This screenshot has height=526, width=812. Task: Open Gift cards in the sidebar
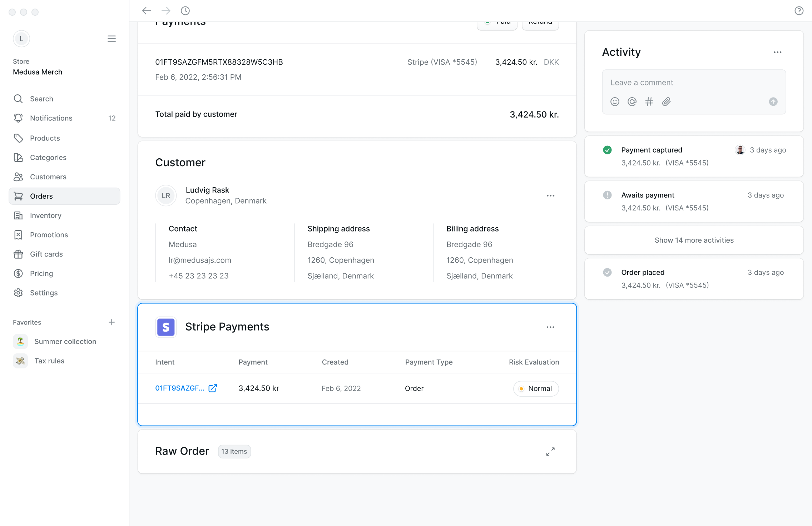coord(46,254)
